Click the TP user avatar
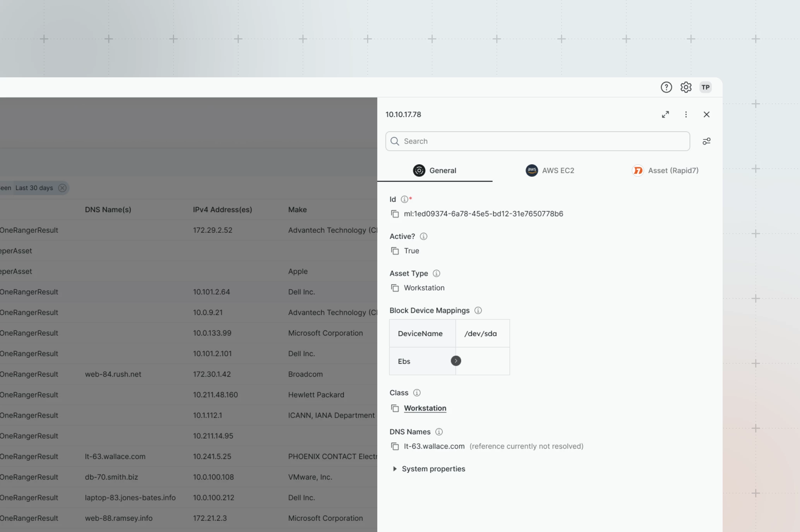 coord(706,87)
